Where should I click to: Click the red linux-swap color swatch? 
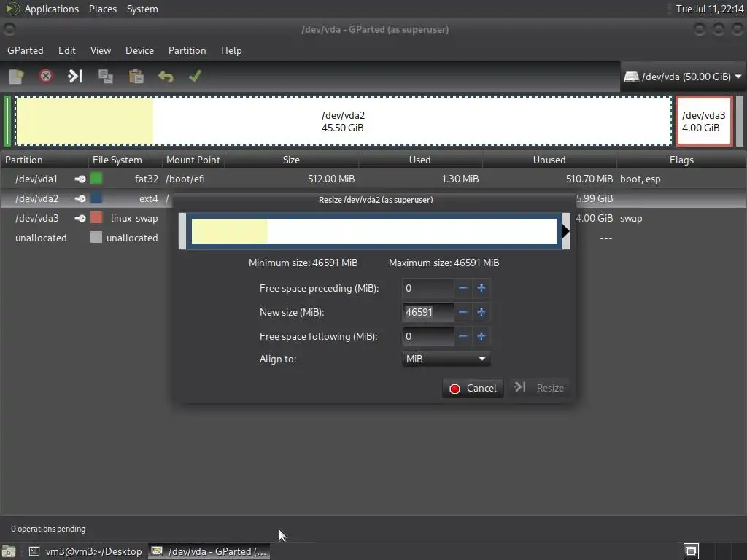point(96,217)
